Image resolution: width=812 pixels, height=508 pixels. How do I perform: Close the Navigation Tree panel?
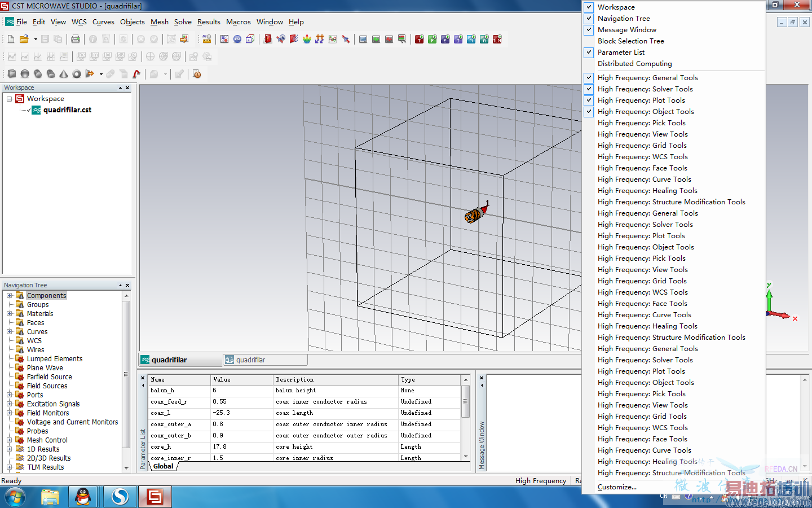[x=127, y=286]
